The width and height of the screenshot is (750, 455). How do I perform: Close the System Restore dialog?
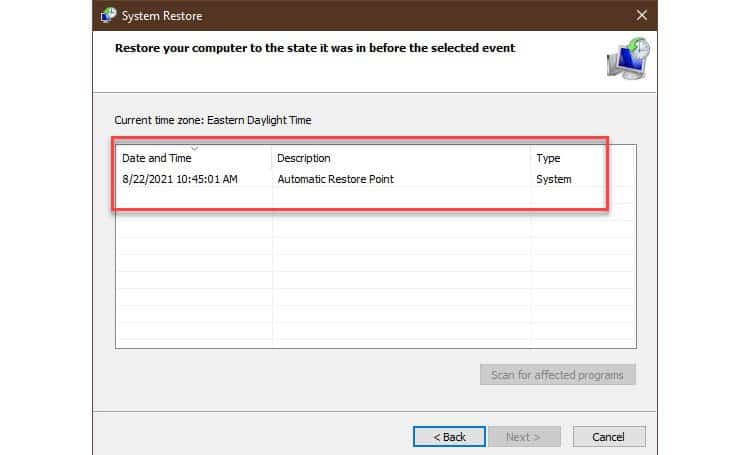(642, 15)
